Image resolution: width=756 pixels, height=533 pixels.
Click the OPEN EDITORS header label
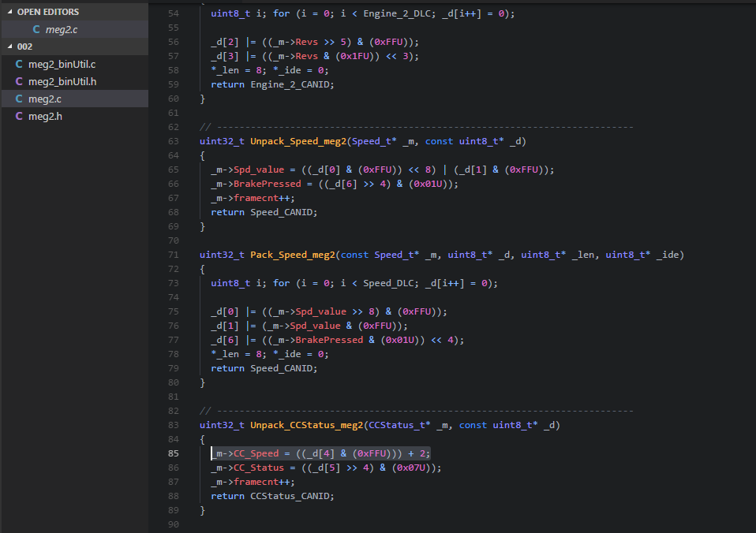click(48, 12)
